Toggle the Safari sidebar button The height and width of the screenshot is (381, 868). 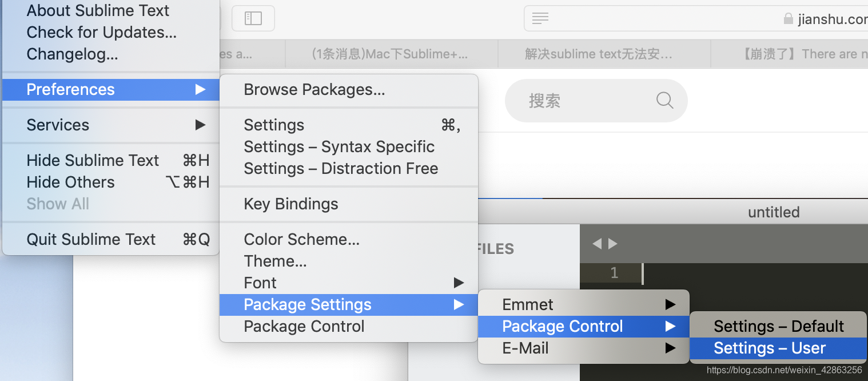[x=253, y=18]
